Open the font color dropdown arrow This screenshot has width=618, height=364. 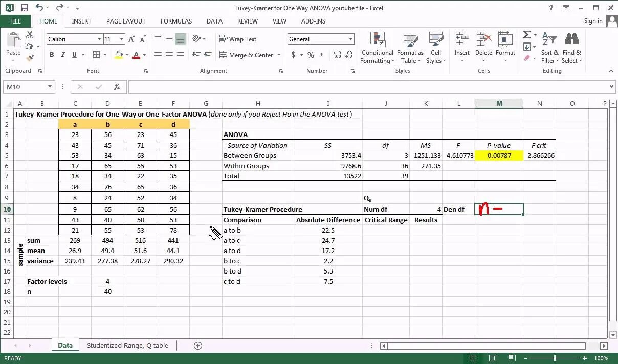(144, 55)
